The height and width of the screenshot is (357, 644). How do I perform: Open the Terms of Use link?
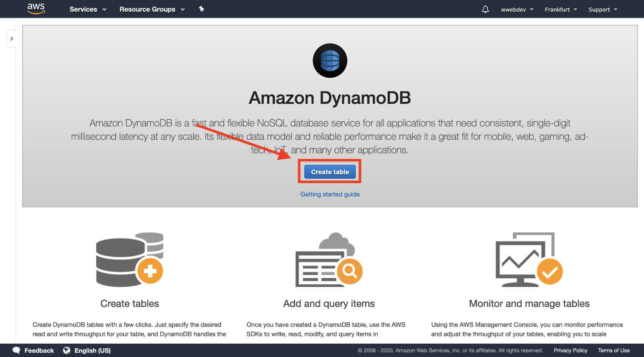pyautogui.click(x=613, y=351)
